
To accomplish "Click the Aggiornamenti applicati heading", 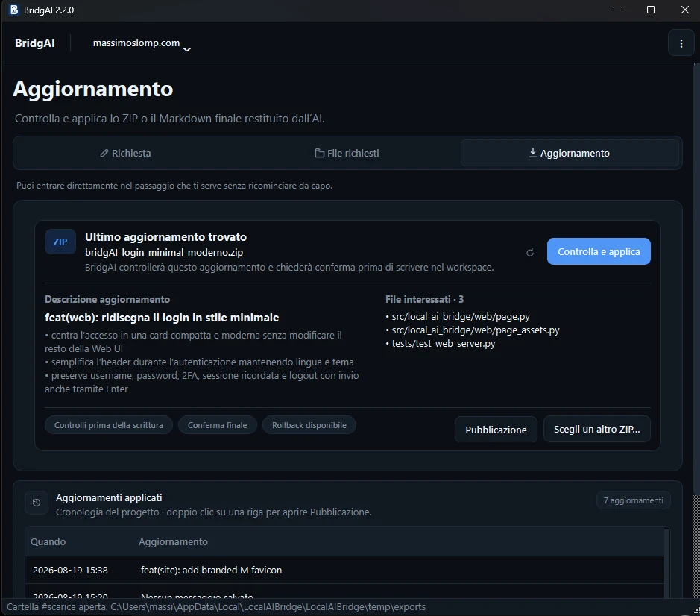I will tap(109, 497).
